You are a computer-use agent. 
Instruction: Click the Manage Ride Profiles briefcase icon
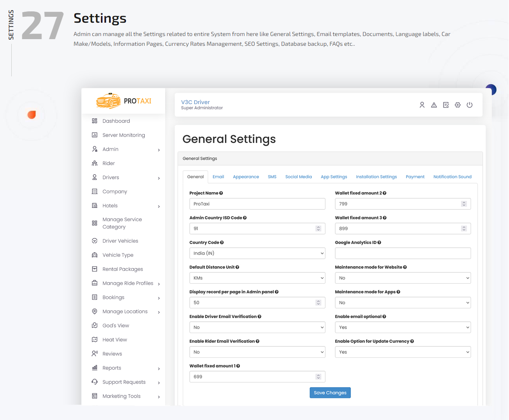95,283
